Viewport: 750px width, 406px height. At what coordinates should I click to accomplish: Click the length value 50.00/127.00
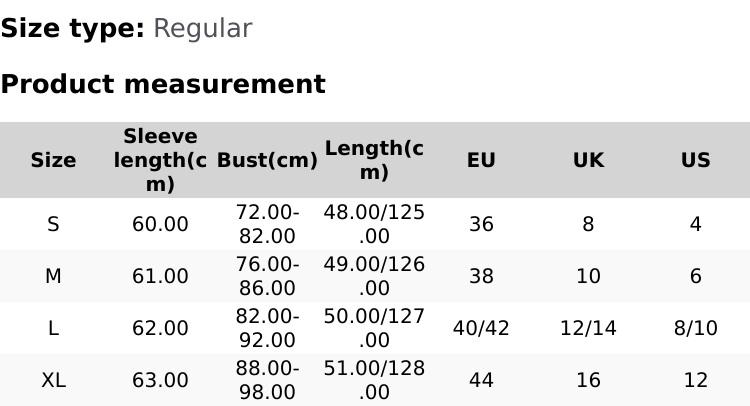pos(374,328)
